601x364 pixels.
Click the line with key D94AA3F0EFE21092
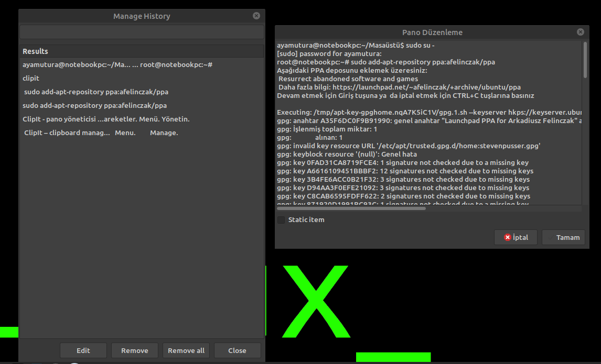click(x=403, y=188)
